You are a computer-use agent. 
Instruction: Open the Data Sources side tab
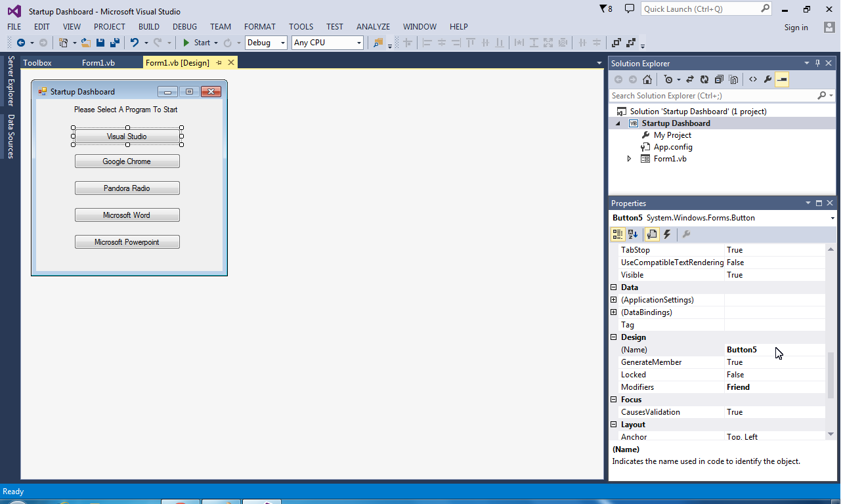(x=11, y=136)
